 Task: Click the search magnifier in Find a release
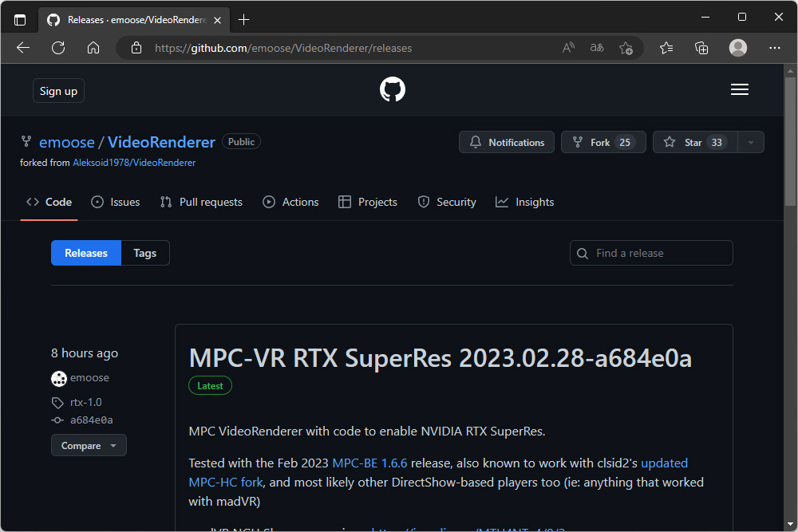pyautogui.click(x=582, y=253)
